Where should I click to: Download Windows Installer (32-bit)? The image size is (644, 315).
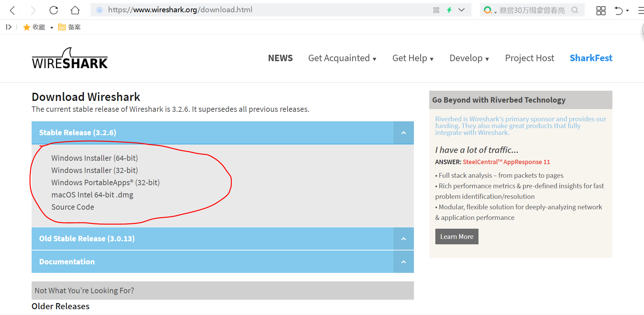click(94, 170)
